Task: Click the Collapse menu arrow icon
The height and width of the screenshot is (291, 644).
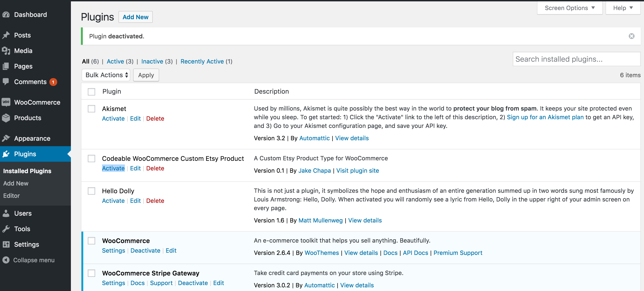Action: click(6, 260)
